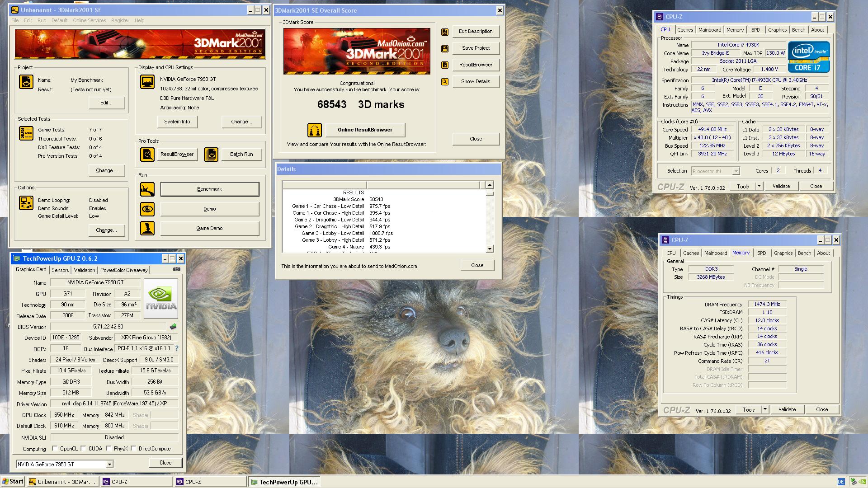Open the Online Services menu
868x488 pixels.
[x=89, y=20]
